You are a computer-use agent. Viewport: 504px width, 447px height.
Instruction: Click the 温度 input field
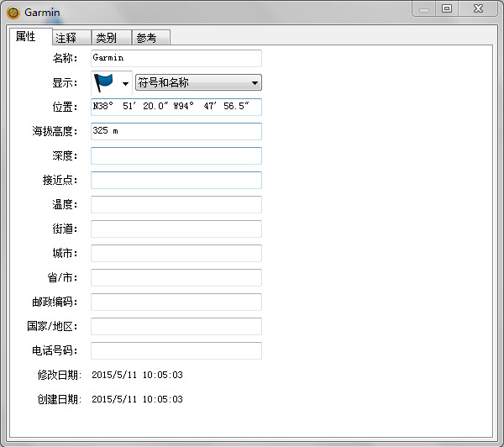[176, 204]
